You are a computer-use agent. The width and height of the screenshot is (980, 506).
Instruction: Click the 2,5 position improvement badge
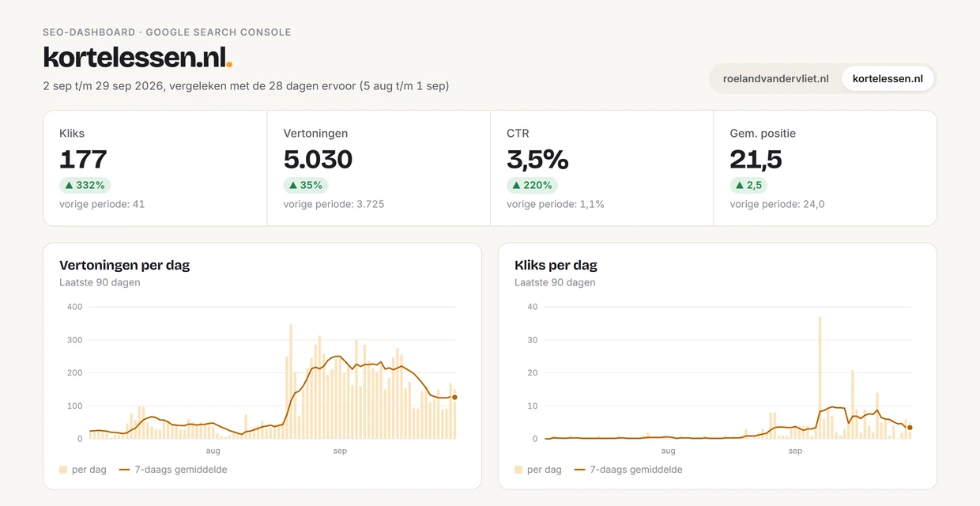coord(748,185)
